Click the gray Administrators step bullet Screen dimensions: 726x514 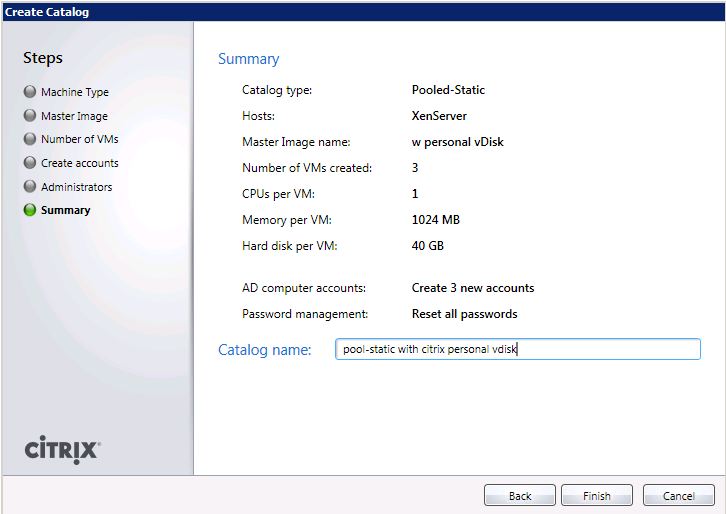coord(30,186)
